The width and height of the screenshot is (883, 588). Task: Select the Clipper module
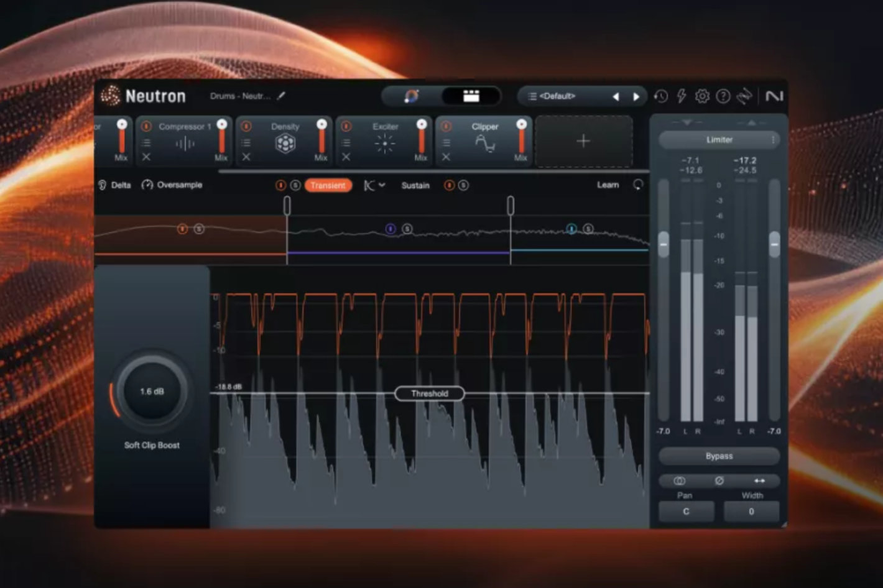coord(485,142)
